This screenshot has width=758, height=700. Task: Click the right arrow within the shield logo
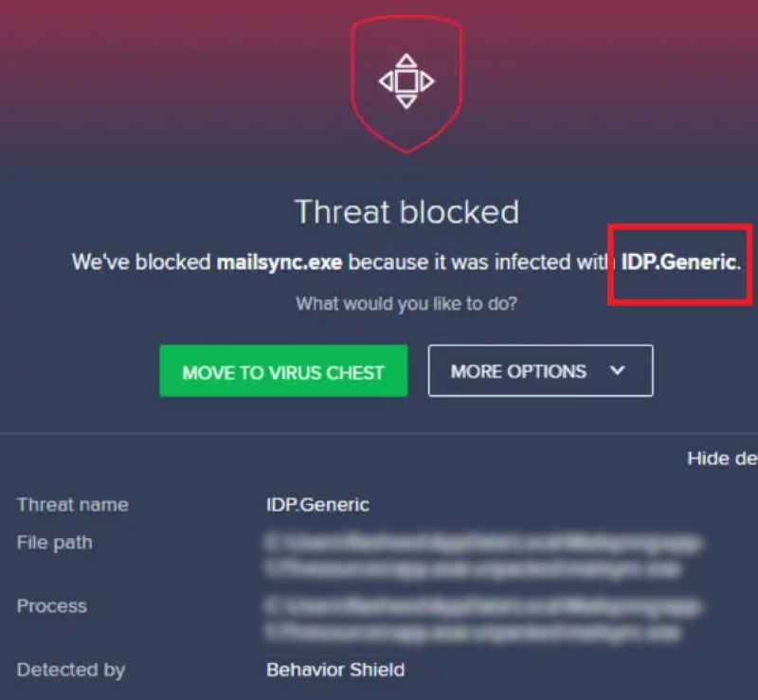pos(427,81)
